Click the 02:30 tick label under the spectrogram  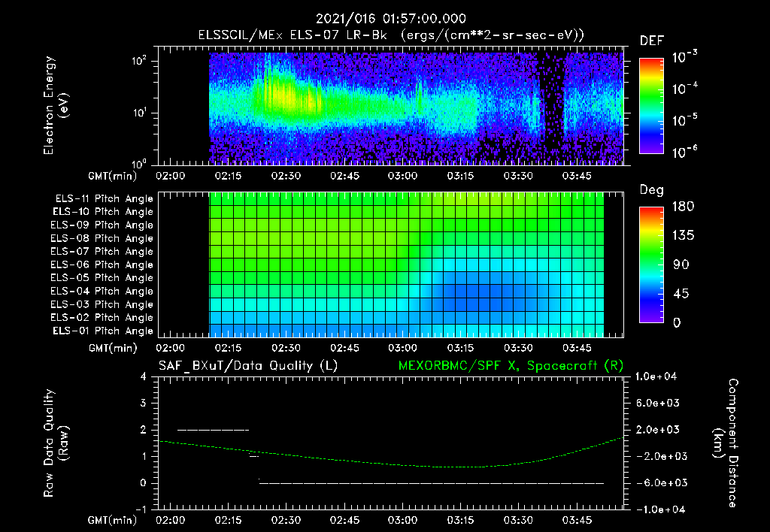pos(286,176)
